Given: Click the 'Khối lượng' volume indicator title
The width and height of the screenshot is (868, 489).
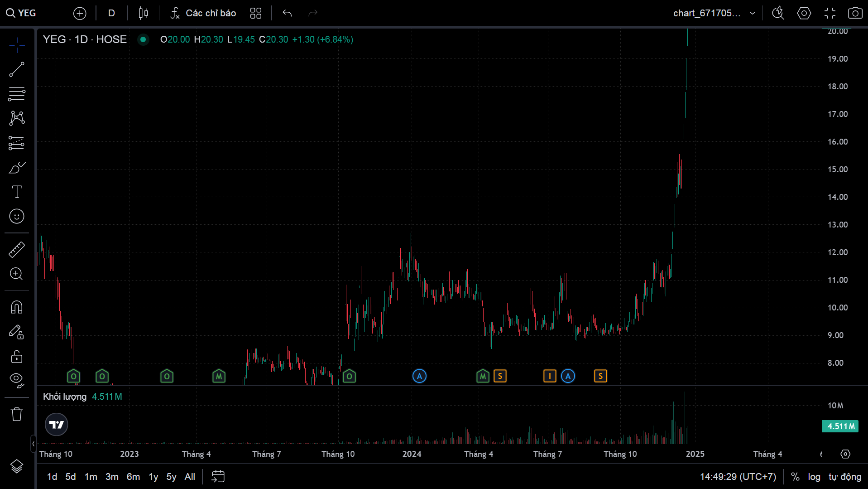Looking at the screenshot, I should (65, 397).
